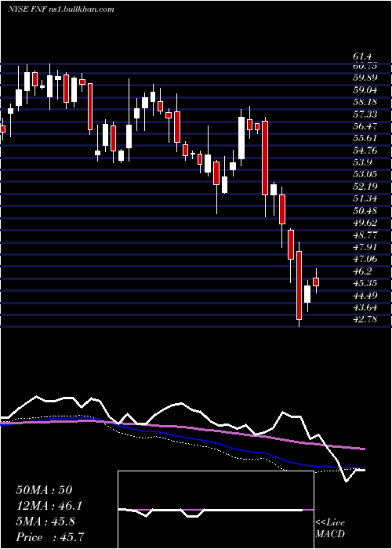Click inside the MACD inset chart box
The image size is (392, 549).
click(x=216, y=510)
